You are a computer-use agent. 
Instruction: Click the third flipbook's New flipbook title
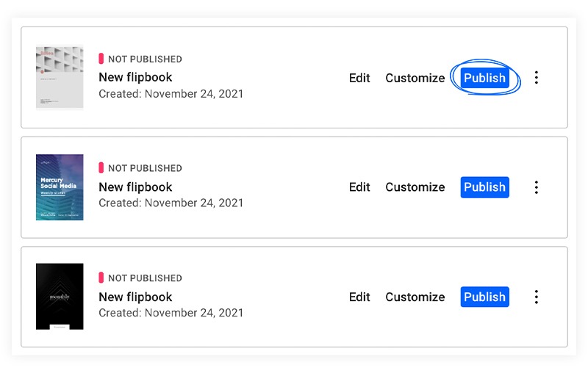point(135,297)
